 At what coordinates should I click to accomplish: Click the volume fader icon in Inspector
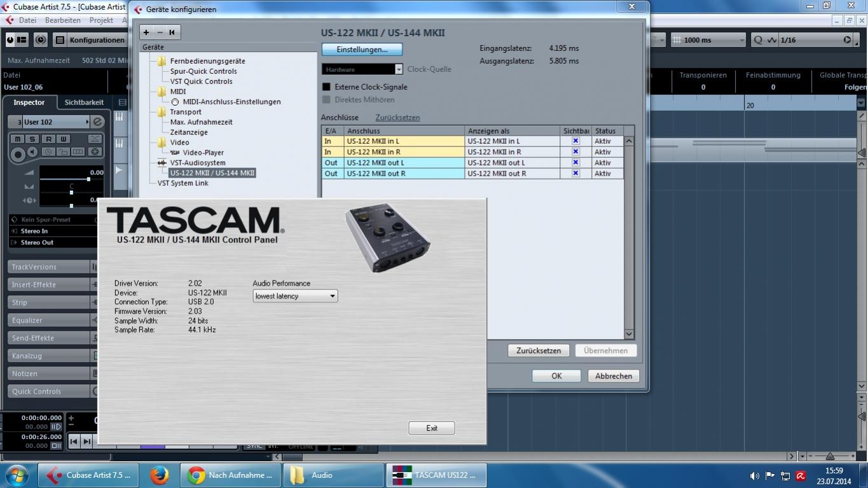click(x=29, y=172)
